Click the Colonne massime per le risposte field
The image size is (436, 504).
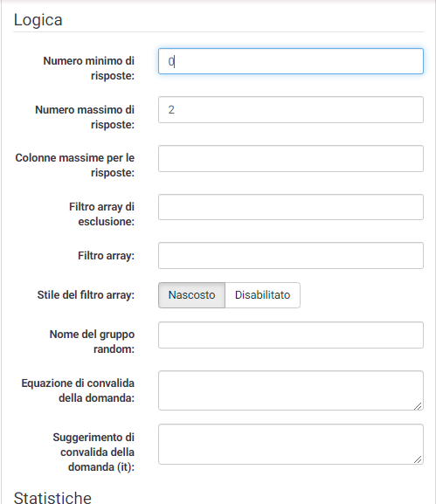(291, 158)
